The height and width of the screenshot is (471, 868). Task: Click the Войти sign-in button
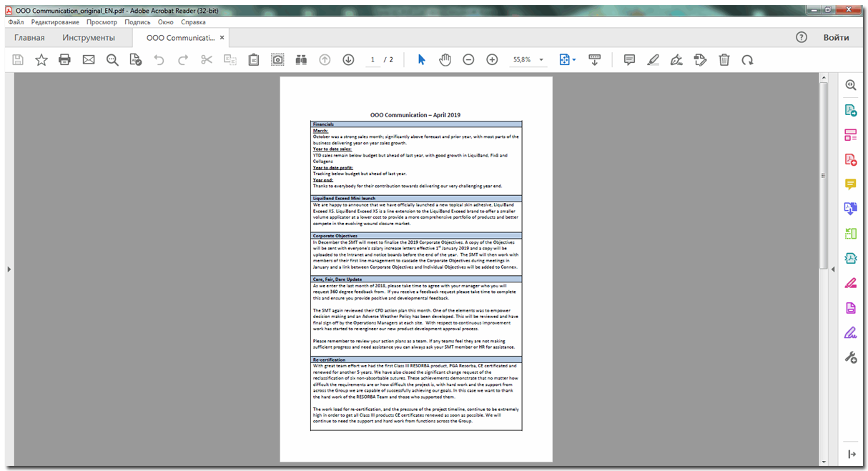836,38
